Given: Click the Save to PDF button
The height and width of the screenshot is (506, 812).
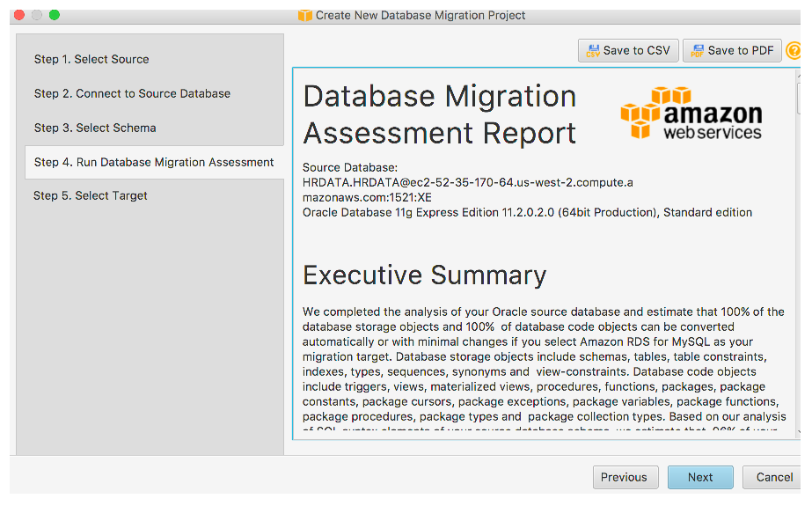Looking at the screenshot, I should (x=732, y=51).
